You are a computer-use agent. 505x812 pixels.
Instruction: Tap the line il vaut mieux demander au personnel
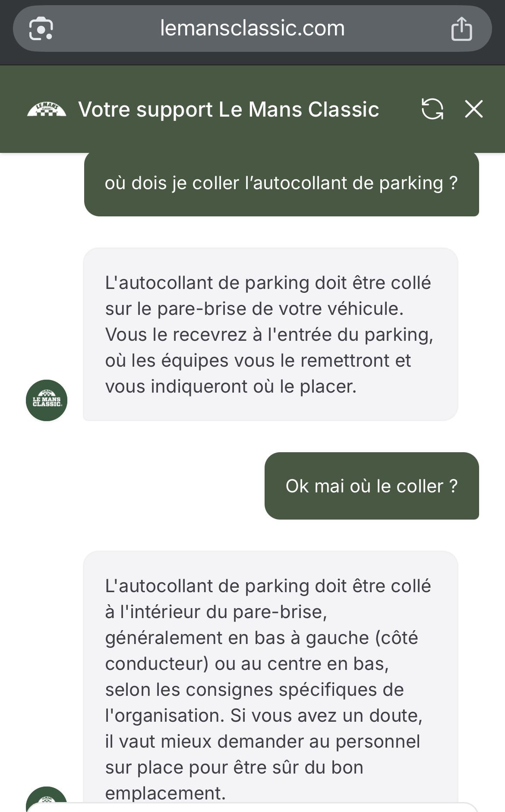click(x=262, y=742)
